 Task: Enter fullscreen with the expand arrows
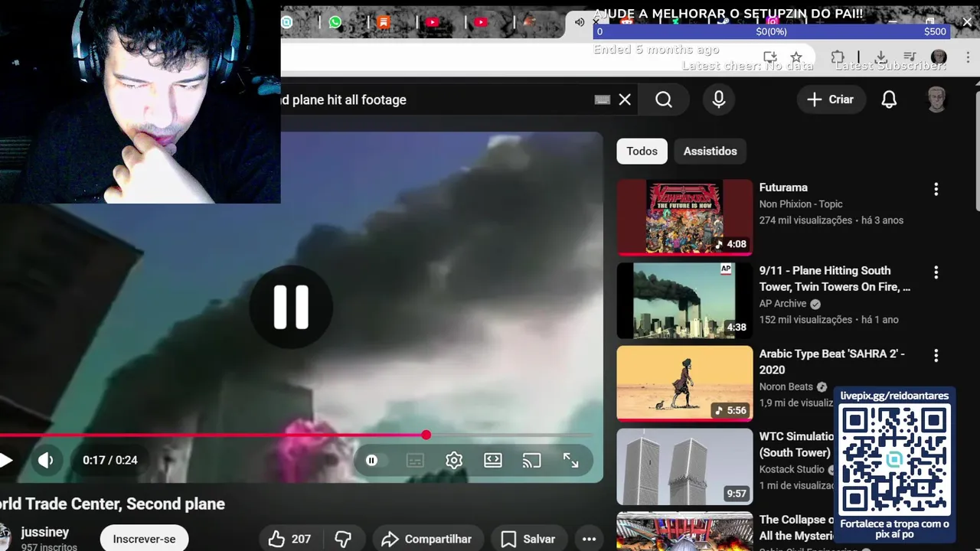click(571, 460)
